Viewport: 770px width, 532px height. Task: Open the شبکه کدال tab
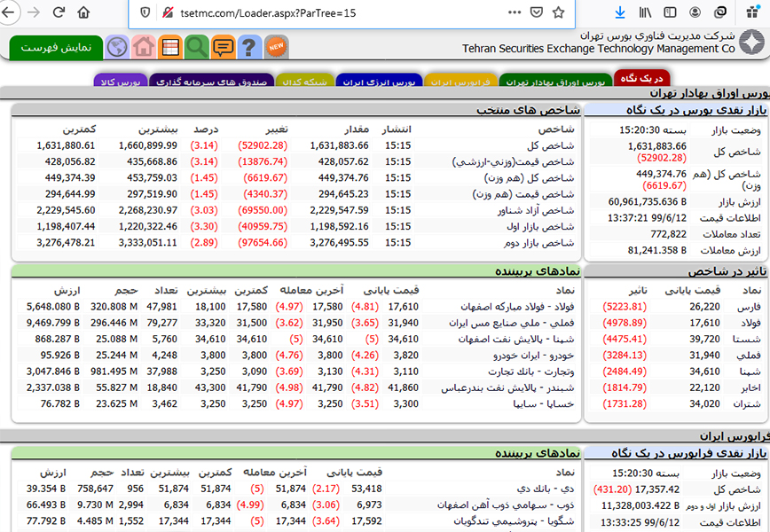[305, 81]
